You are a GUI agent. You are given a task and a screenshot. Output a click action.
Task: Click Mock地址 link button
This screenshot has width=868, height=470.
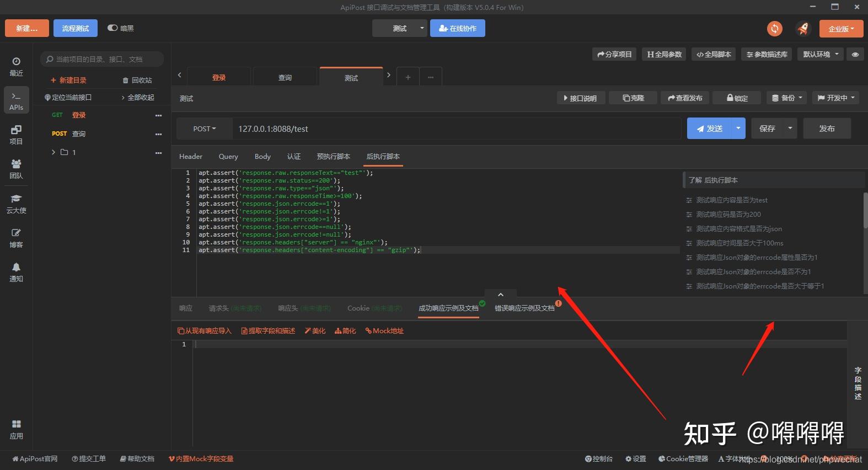point(384,331)
